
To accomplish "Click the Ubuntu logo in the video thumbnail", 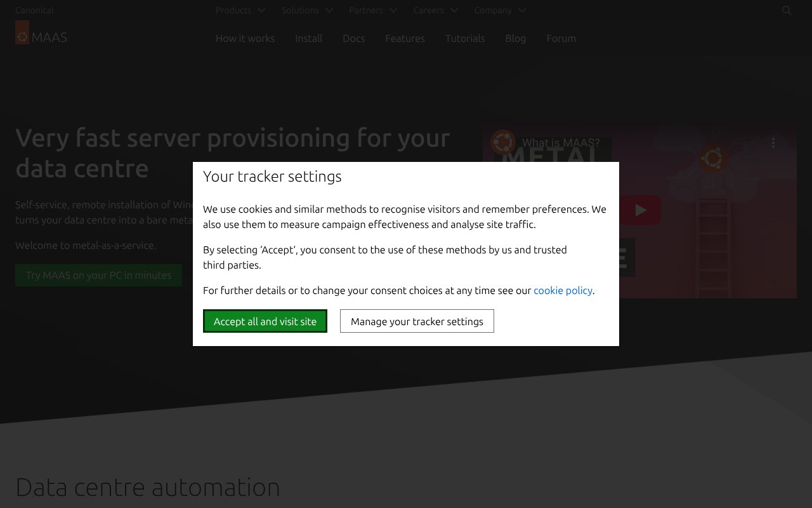I will [x=713, y=159].
